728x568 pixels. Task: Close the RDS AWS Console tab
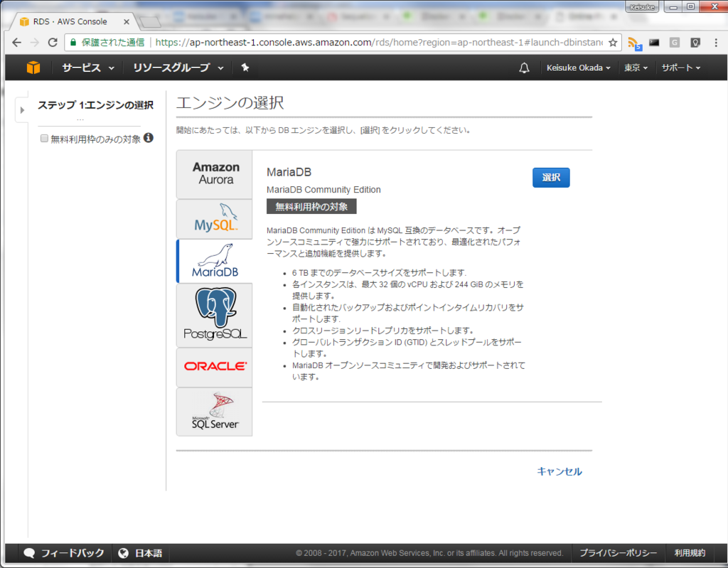pyautogui.click(x=127, y=21)
